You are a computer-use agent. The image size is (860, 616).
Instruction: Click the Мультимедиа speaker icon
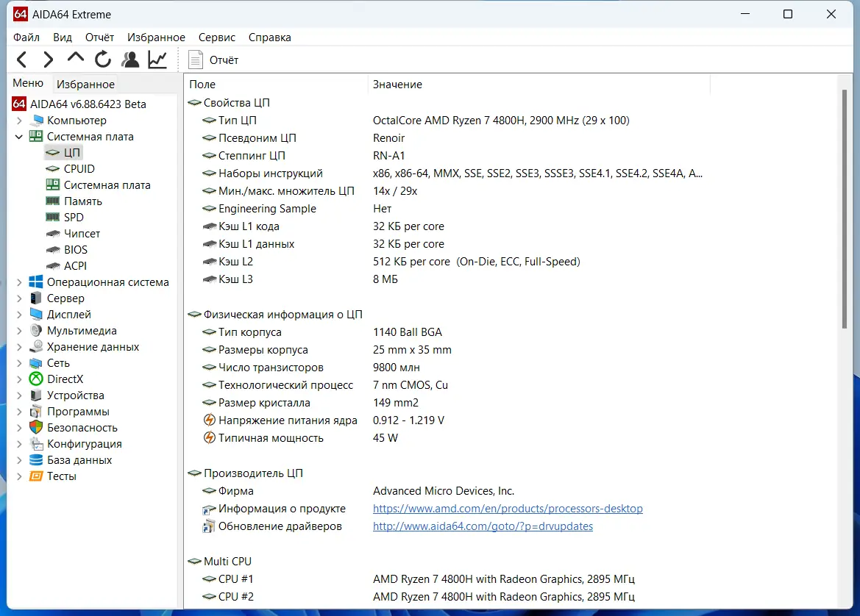tap(35, 331)
